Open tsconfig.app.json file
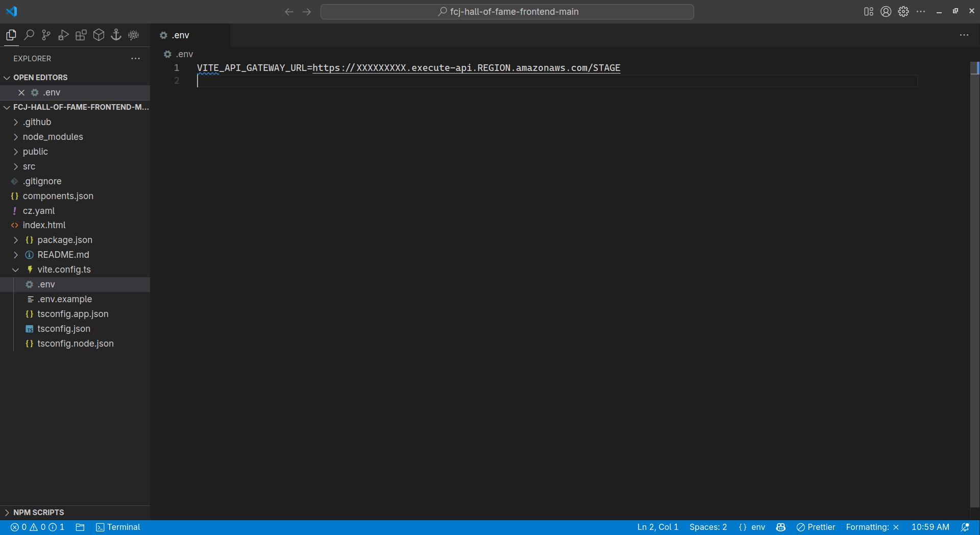The width and height of the screenshot is (980, 535). coord(75,314)
